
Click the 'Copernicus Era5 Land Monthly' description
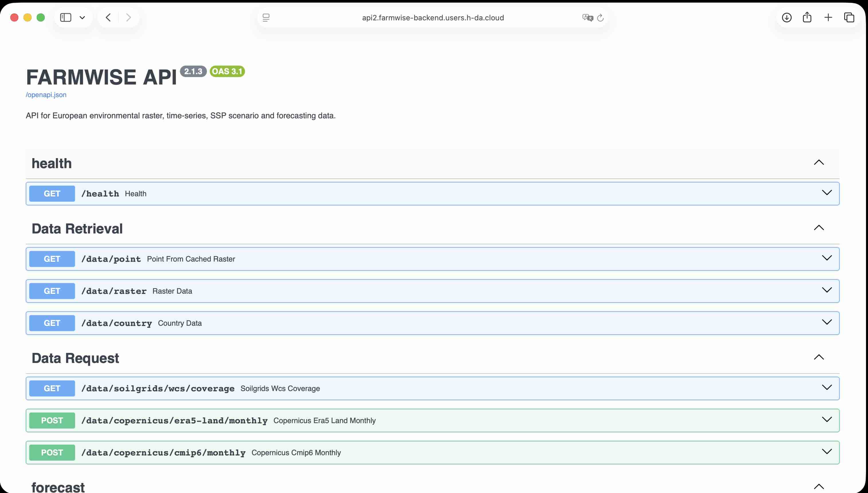click(x=324, y=421)
